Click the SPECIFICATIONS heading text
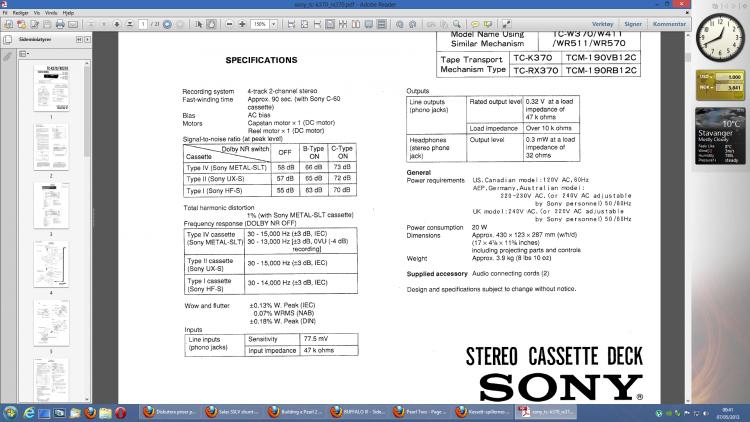The height and width of the screenshot is (422, 750). [x=261, y=60]
